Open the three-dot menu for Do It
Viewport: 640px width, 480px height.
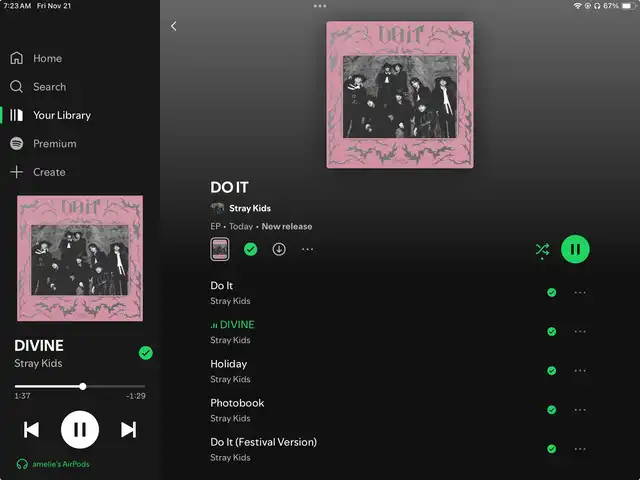pyautogui.click(x=580, y=293)
